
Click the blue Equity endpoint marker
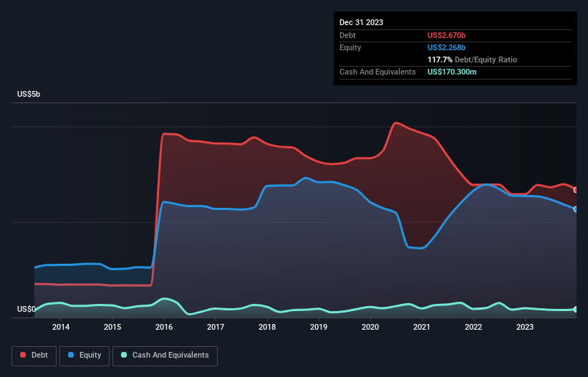click(576, 209)
